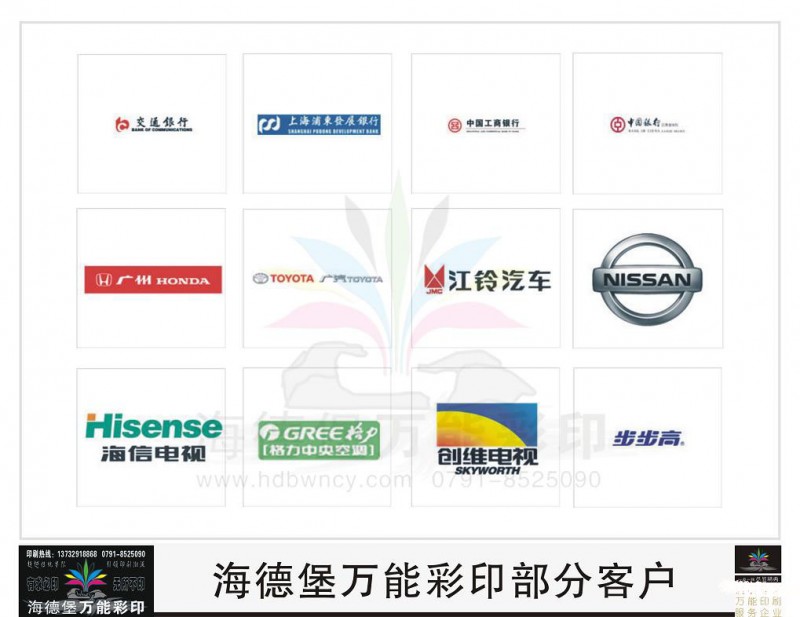Select the Hisense 海信电视 logo

point(154,437)
